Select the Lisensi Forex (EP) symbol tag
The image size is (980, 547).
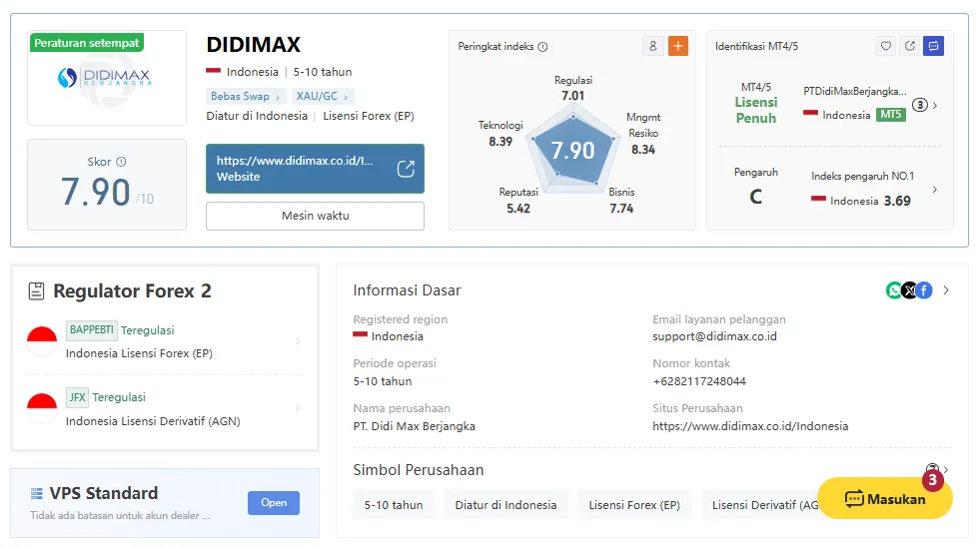pos(634,505)
